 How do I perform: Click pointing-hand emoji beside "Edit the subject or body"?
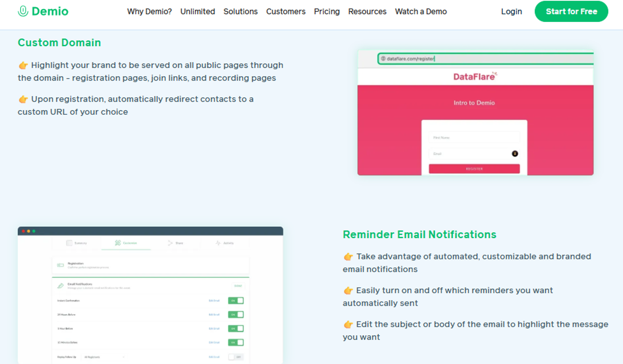tap(348, 325)
